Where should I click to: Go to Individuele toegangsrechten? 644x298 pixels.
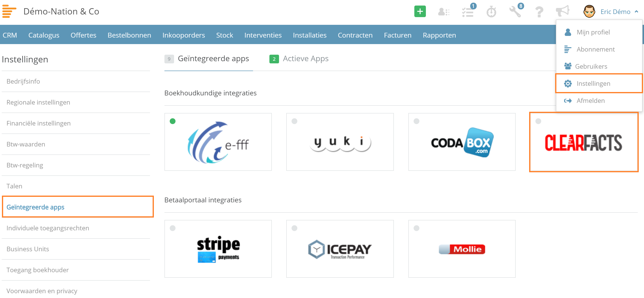click(x=76, y=228)
